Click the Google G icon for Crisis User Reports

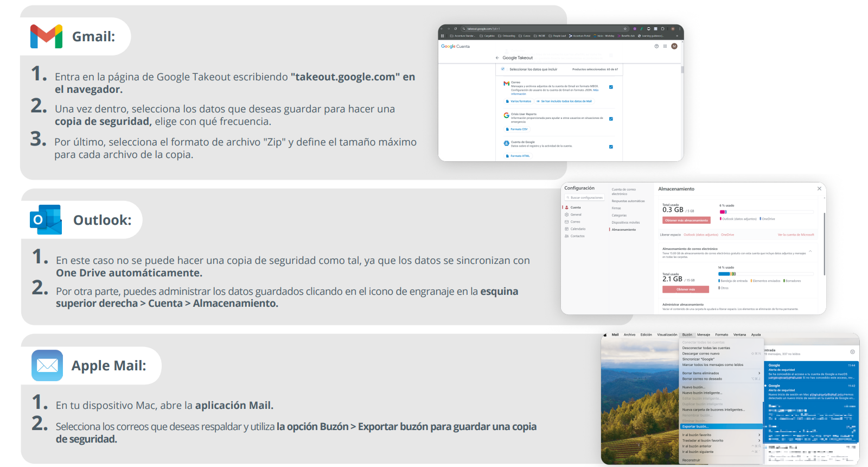coord(506,115)
